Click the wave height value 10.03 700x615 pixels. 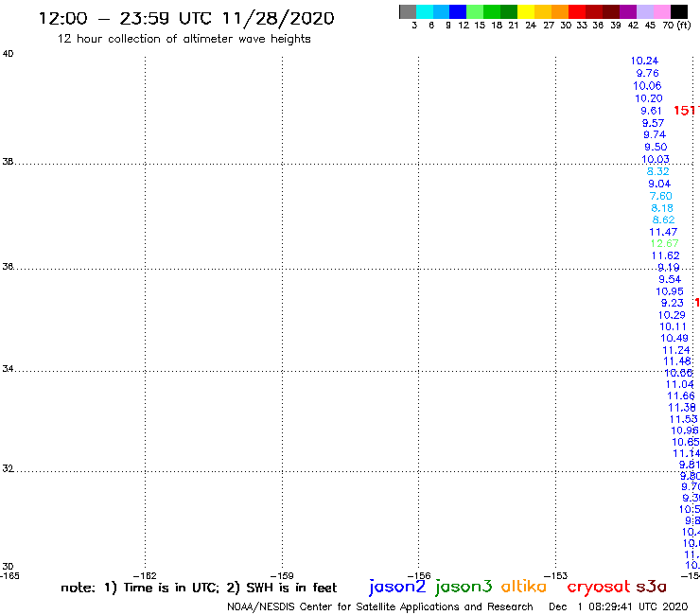[x=656, y=160]
